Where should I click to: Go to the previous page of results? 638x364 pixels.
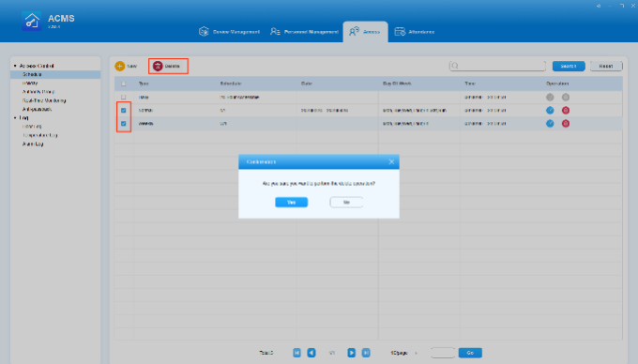pos(311,353)
